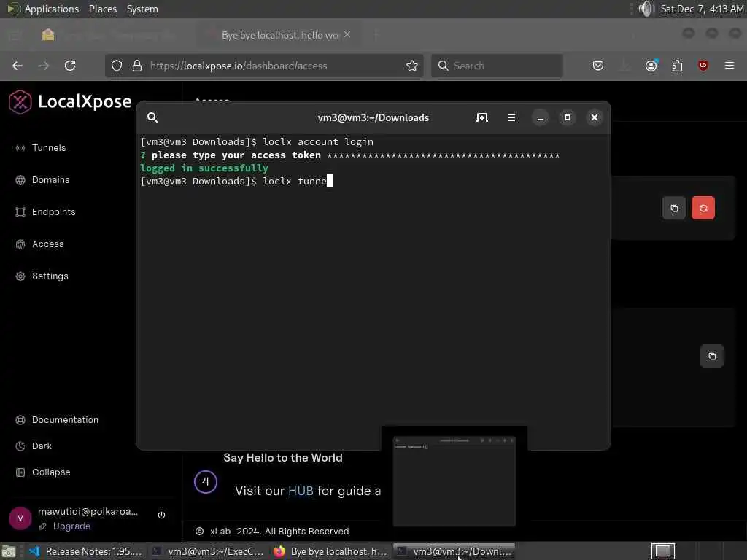Click the account email mawutiqi@polkaroa
The width and height of the screenshot is (747, 560).
point(88,511)
